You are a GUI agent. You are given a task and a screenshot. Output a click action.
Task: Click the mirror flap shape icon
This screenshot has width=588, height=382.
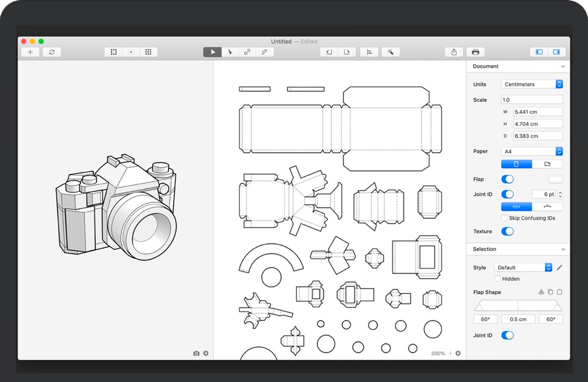pyautogui.click(x=541, y=292)
